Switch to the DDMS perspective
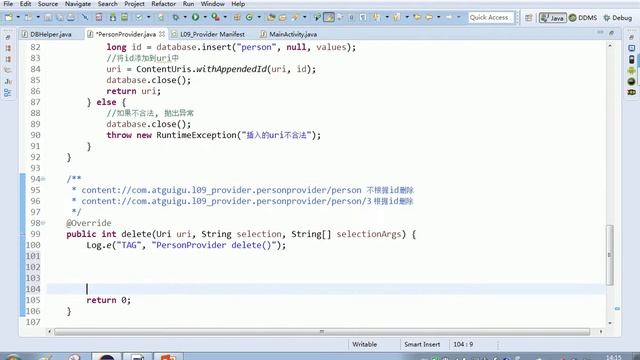The height and width of the screenshot is (360, 640). click(x=583, y=18)
